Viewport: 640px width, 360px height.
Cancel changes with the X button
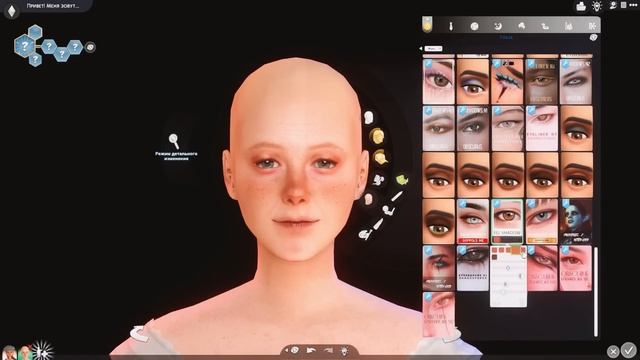(613, 351)
